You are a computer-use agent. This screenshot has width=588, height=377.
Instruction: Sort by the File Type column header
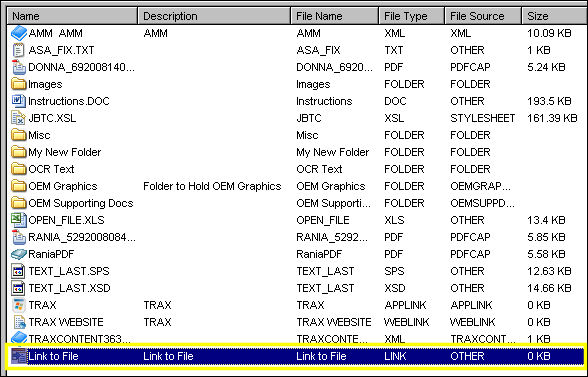pyautogui.click(x=412, y=16)
